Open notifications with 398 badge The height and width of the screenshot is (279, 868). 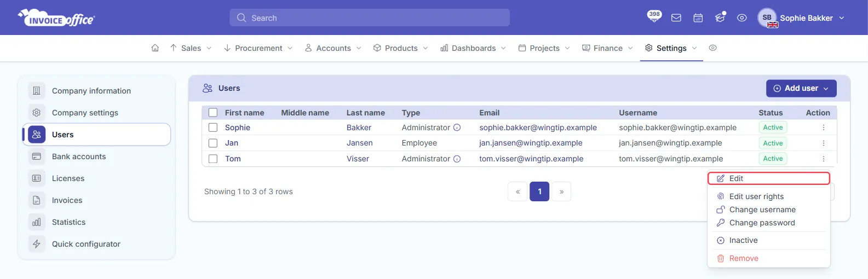(x=654, y=16)
